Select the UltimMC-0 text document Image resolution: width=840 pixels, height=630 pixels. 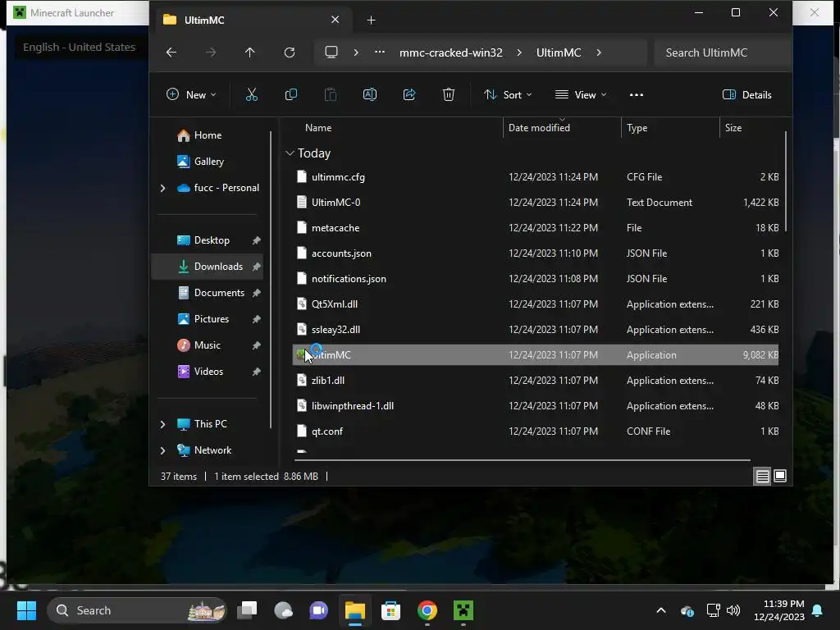tap(536, 203)
